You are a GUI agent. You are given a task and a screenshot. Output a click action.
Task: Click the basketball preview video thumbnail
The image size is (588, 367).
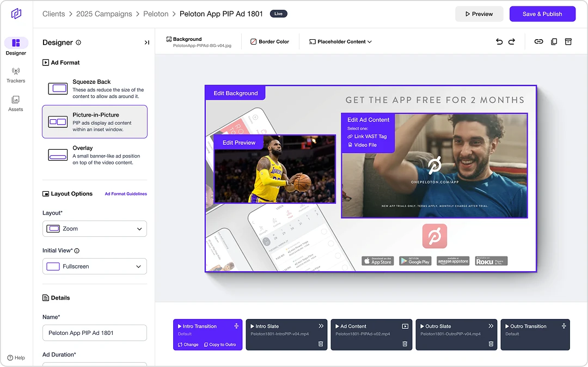[275, 169]
